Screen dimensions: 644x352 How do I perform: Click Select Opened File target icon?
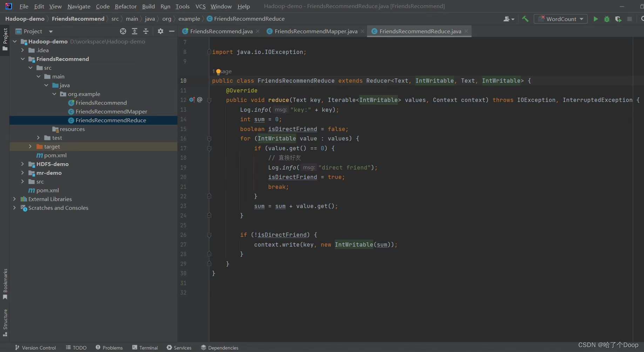pos(123,31)
